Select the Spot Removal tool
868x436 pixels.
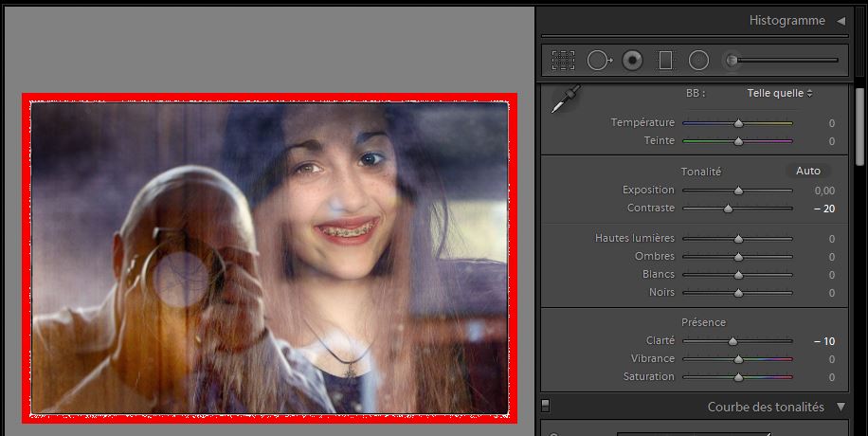coord(598,61)
